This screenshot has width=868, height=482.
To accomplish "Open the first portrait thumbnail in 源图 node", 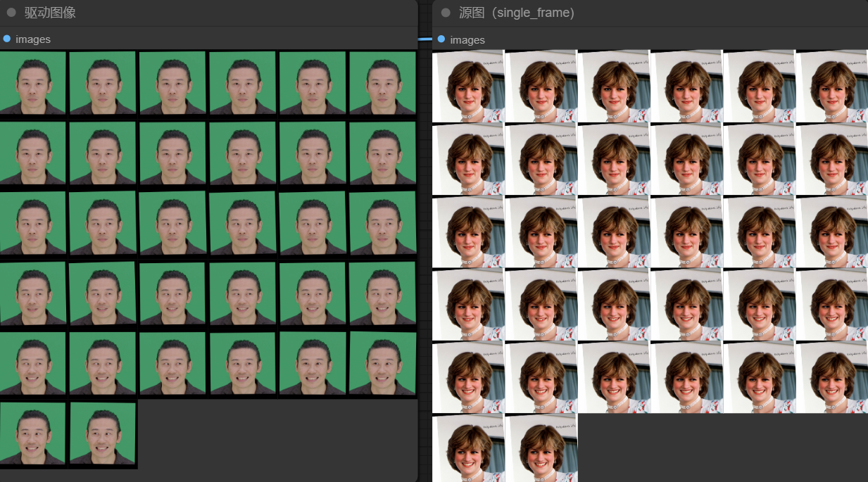I will point(468,86).
